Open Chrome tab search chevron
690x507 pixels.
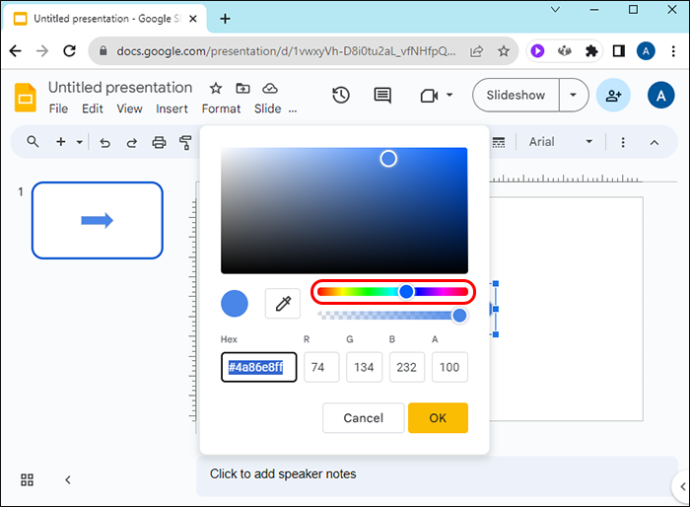[x=555, y=9]
